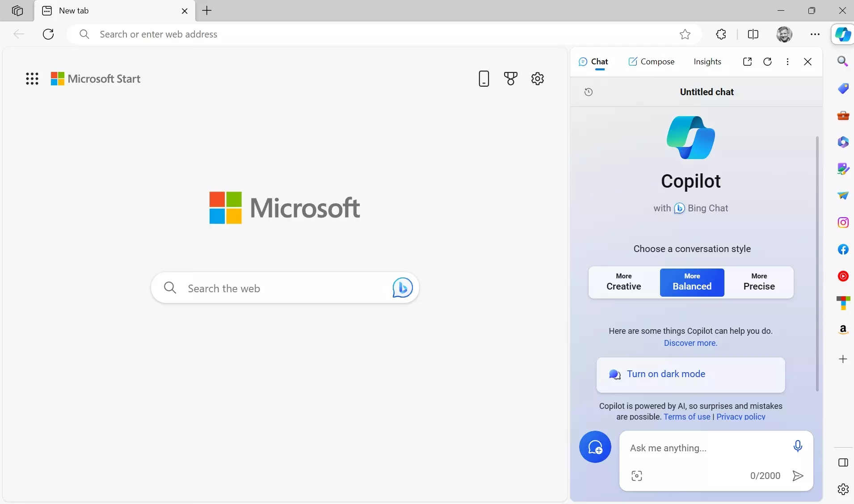854x504 pixels.
Task: Add a site to sidebar plus
Action: point(843,359)
